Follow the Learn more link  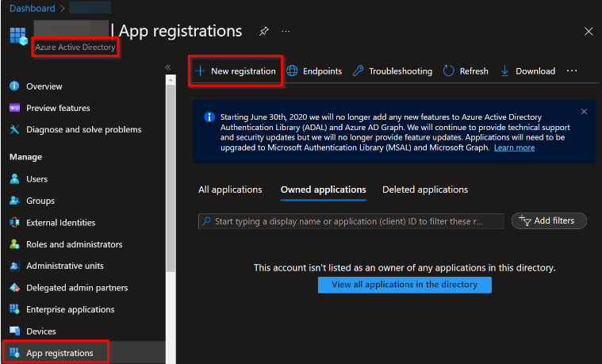514,148
